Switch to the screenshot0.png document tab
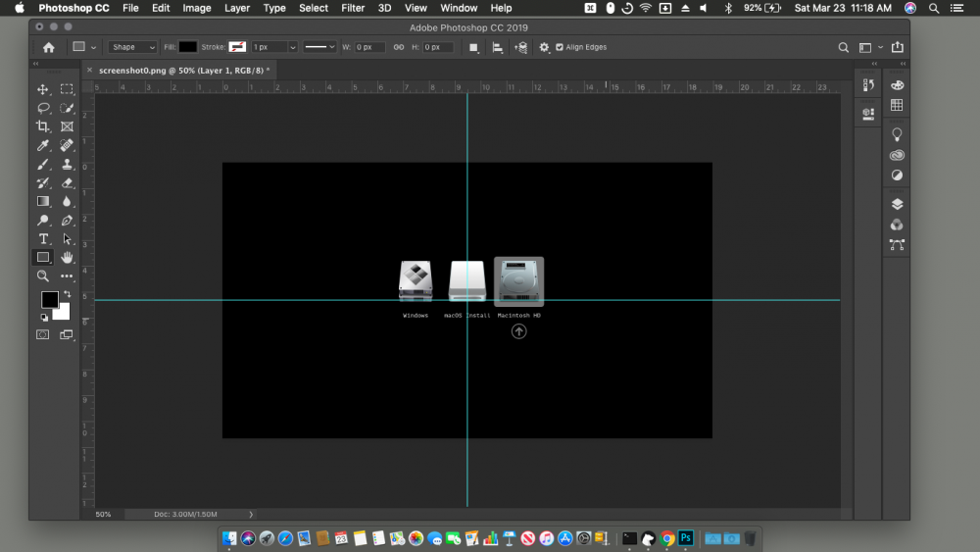This screenshot has height=552, width=980. (184, 70)
